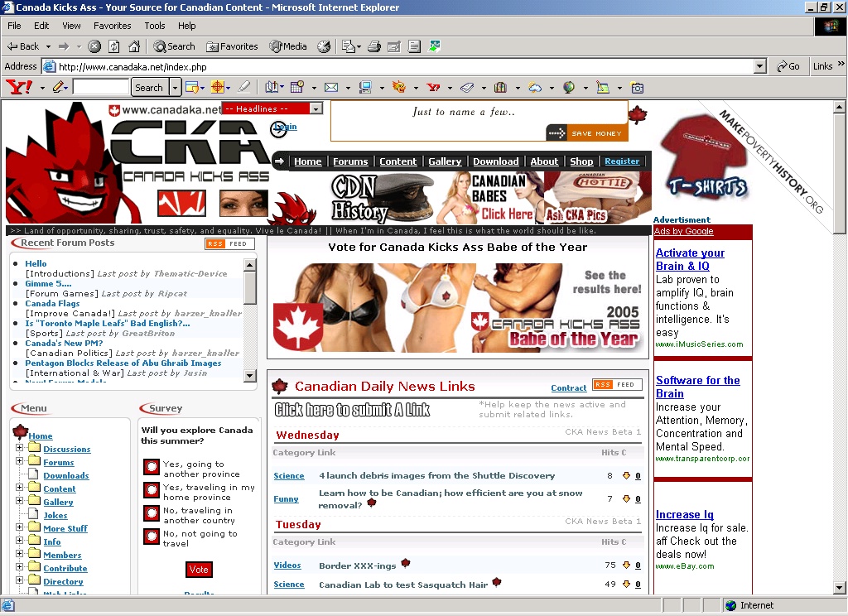Image resolution: width=848 pixels, height=616 pixels.
Task: Open the Search toolbar button
Action: 174,46
